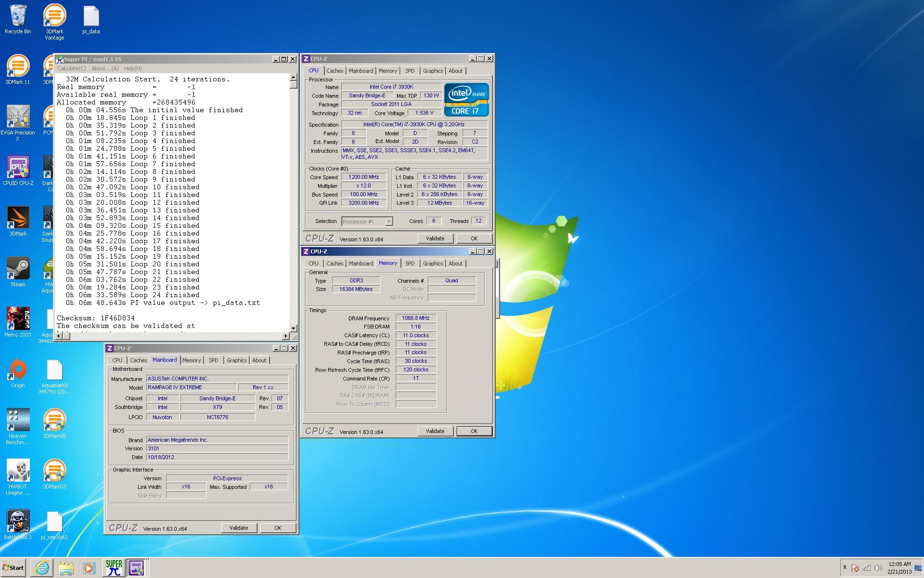Viewport: 924px width, 578px height.
Task: Click the DRAM Frequency value 1066.8 MHz
Action: tap(416, 318)
